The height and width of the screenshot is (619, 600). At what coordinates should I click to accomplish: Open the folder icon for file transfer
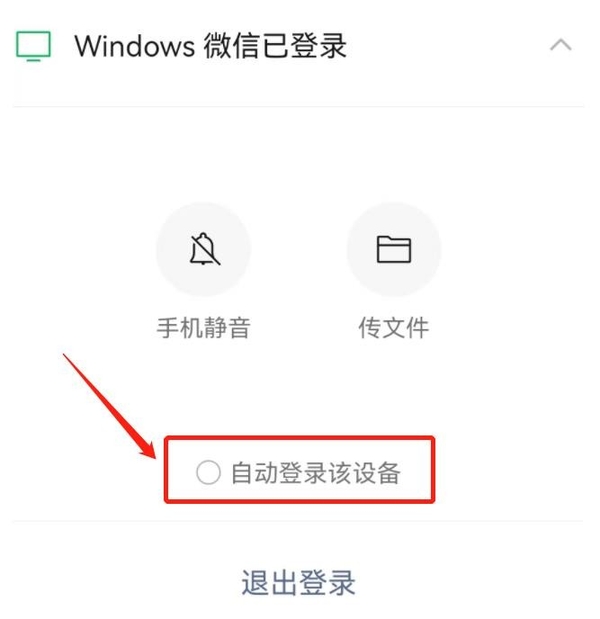(x=394, y=249)
